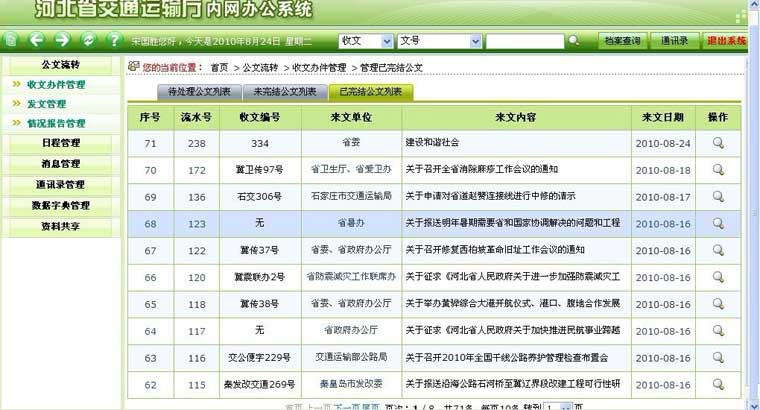
Task: Click 首页 in the breadcrumb
Action: click(219, 68)
